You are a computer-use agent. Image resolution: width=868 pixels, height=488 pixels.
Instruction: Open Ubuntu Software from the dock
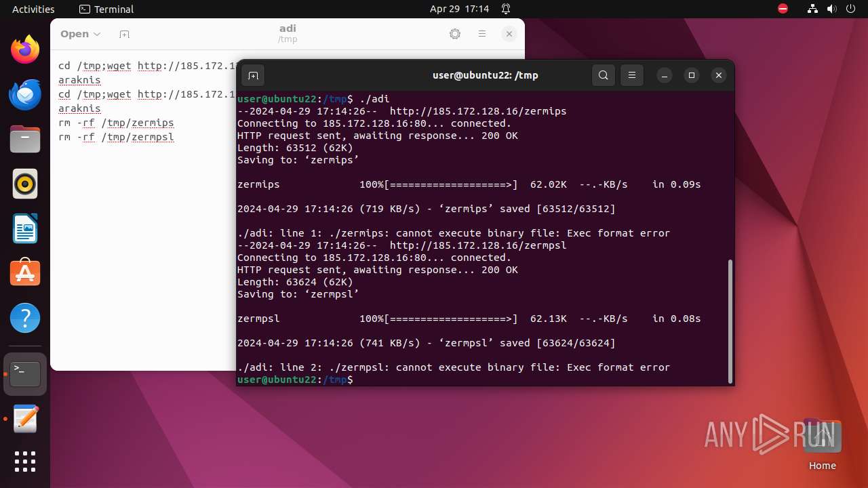coord(25,273)
